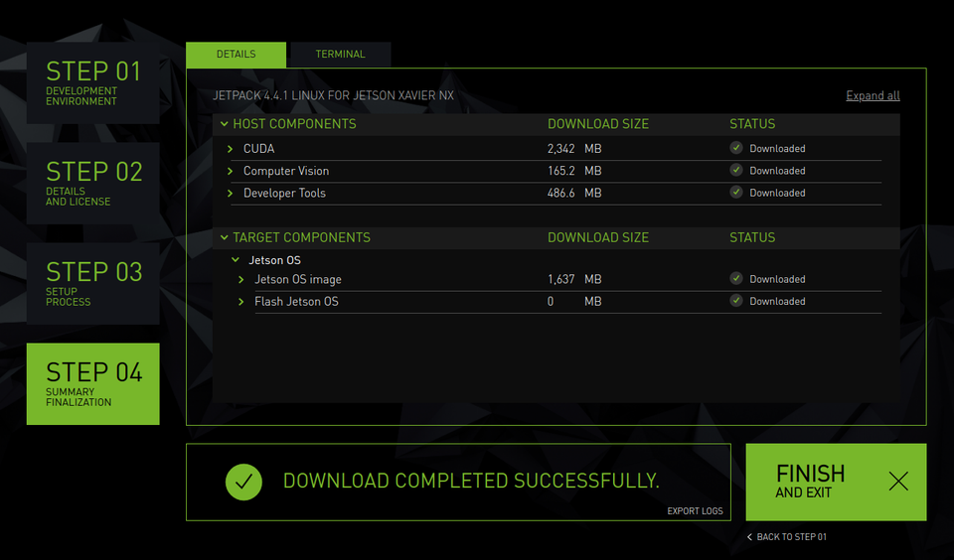Select the Details tab
954x560 pixels.
pyautogui.click(x=237, y=55)
